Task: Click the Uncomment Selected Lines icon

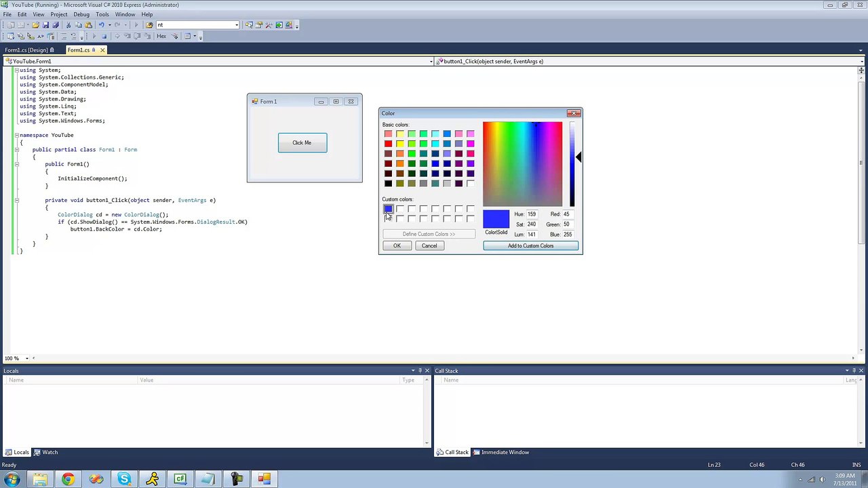Action: 74,36
